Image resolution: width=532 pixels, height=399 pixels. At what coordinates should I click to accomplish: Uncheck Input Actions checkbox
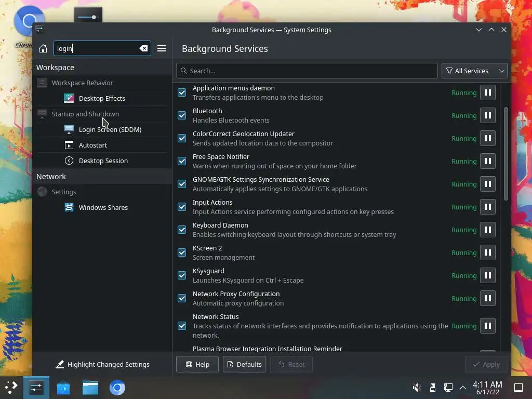pyautogui.click(x=182, y=207)
